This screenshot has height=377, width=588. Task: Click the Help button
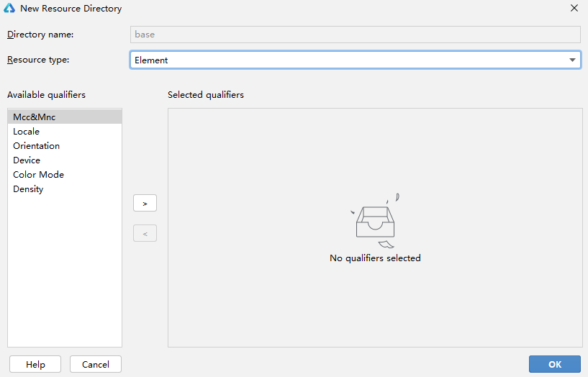[35, 364]
